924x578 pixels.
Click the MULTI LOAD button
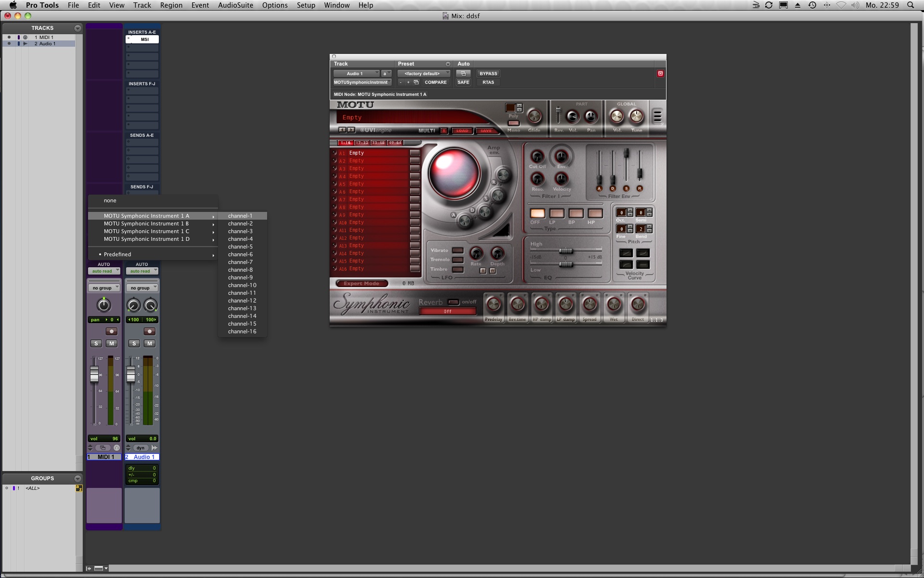tap(462, 131)
